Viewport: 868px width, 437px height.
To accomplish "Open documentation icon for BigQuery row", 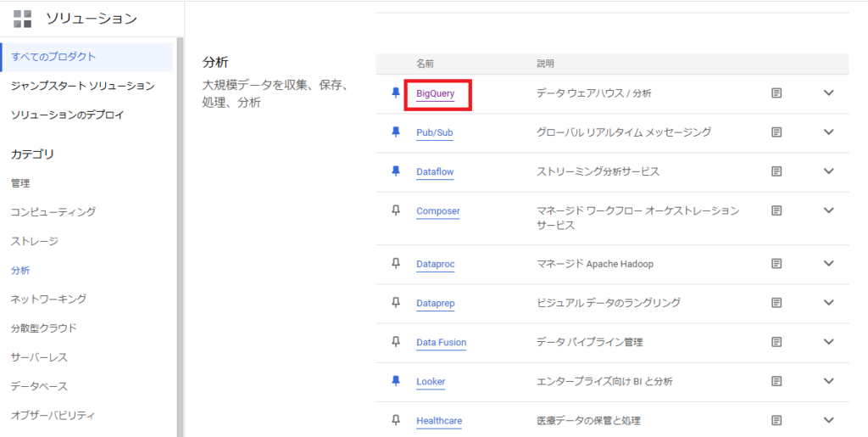I will point(776,93).
